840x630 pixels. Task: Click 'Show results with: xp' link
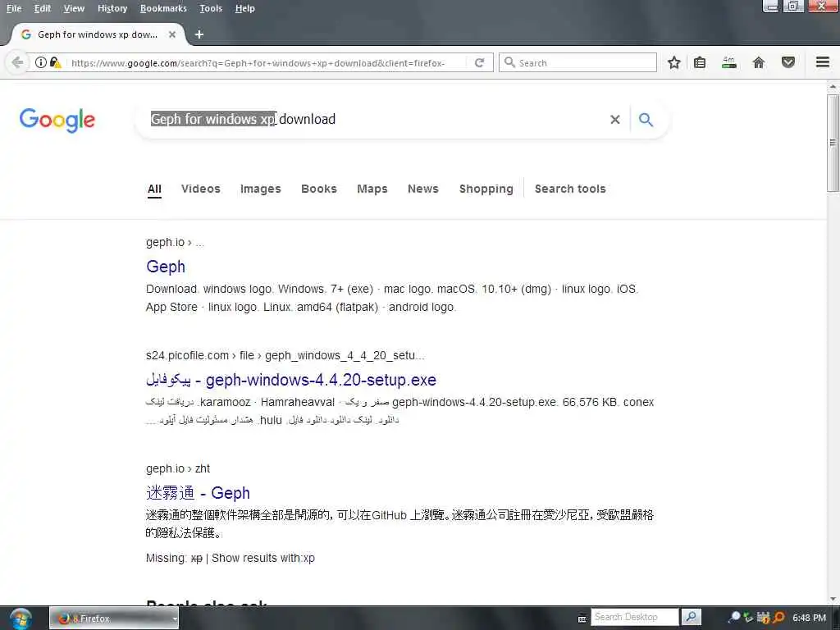tap(263, 558)
